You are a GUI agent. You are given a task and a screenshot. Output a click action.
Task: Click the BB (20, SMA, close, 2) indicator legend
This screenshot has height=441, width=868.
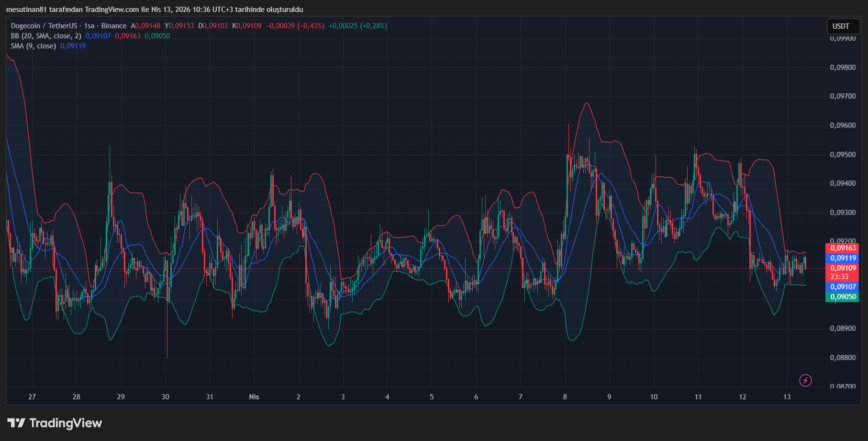(46, 36)
